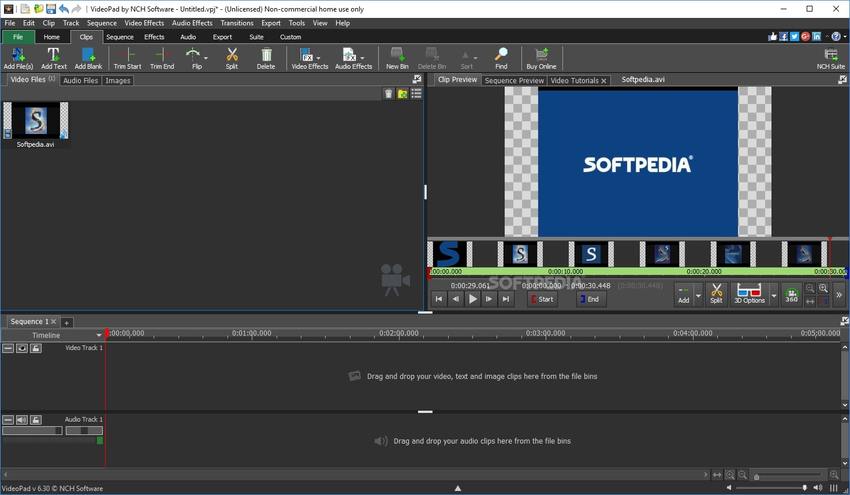Click the Add File(s) toolbar icon

click(18, 58)
